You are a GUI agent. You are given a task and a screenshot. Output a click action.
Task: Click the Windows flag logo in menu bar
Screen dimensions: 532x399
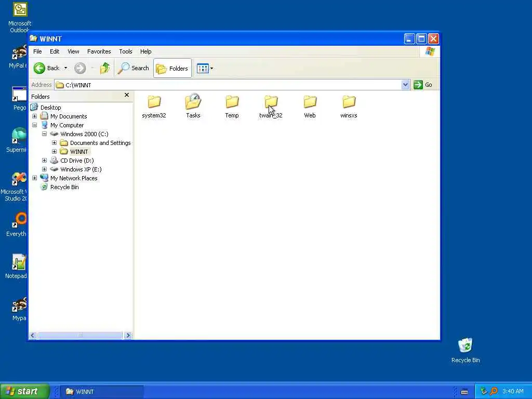(430, 51)
